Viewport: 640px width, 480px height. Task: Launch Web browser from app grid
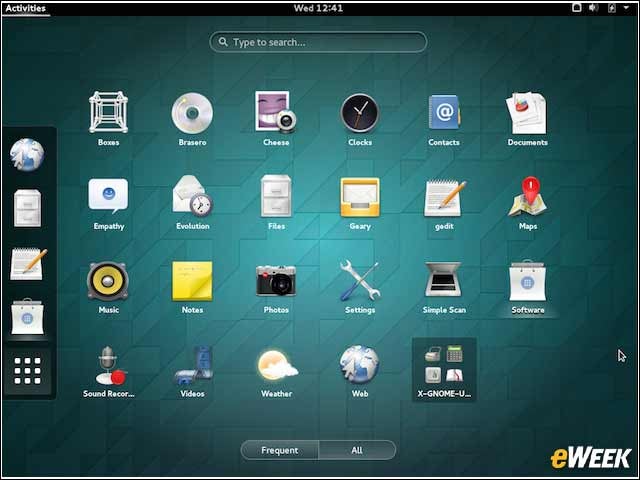click(x=360, y=371)
